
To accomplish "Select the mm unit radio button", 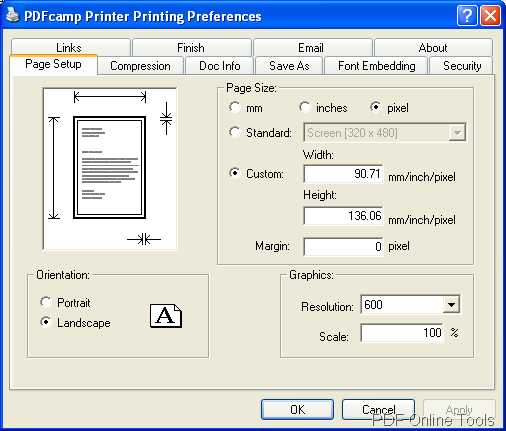I will coord(235,107).
